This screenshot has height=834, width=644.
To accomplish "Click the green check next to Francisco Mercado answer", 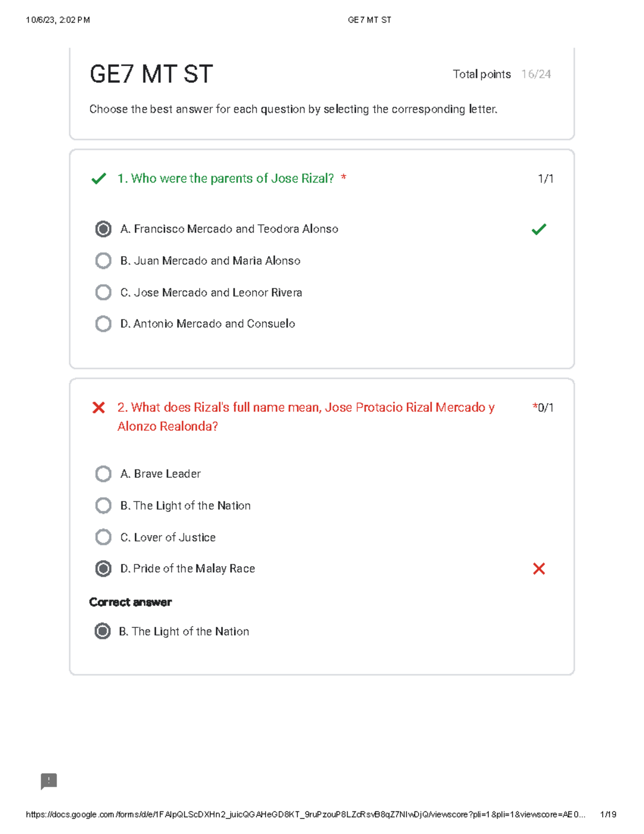I will point(539,229).
